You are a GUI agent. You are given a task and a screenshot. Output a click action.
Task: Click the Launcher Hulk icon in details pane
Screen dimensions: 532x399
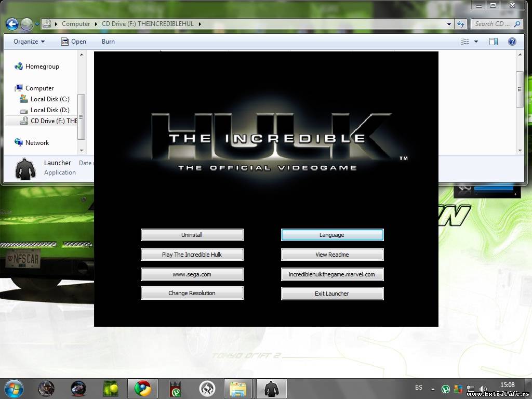(25, 169)
